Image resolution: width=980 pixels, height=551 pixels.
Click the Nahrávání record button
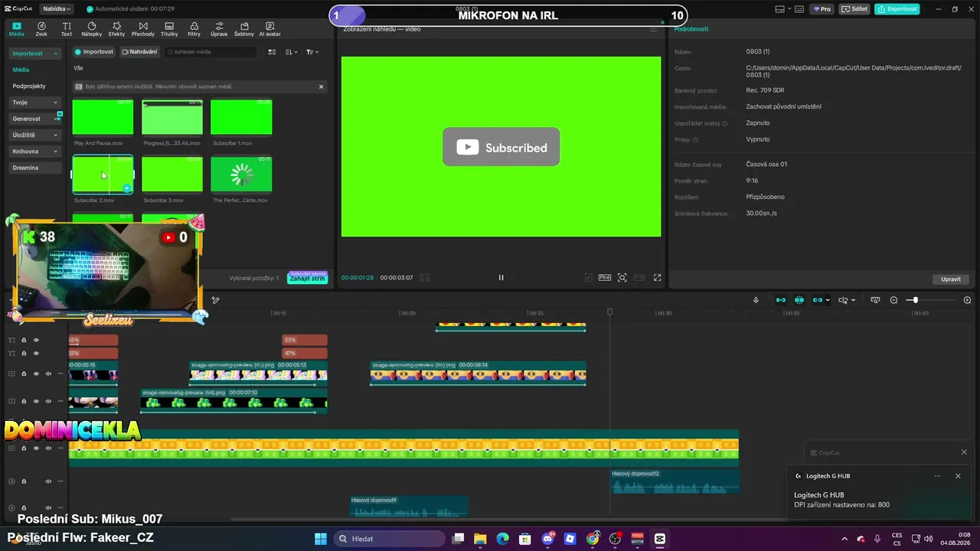point(139,52)
